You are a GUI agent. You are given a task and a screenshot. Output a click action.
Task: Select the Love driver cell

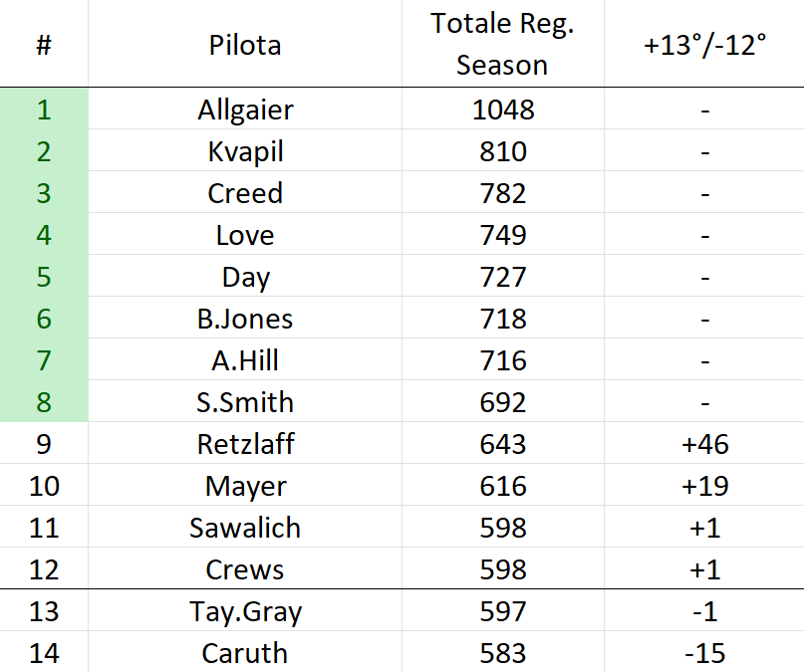click(245, 235)
